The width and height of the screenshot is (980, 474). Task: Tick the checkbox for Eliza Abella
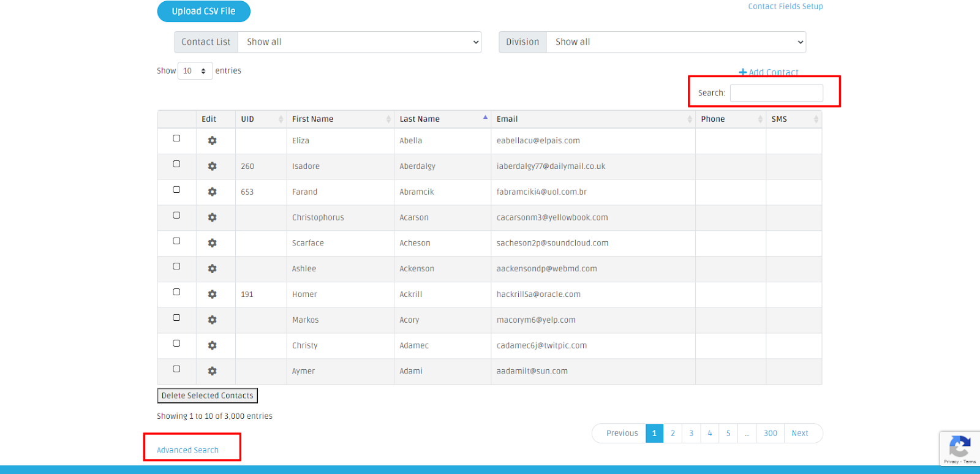coord(176,138)
